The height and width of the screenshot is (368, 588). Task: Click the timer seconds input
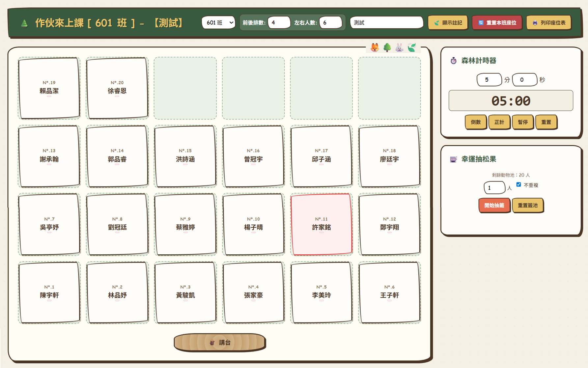[x=524, y=80]
